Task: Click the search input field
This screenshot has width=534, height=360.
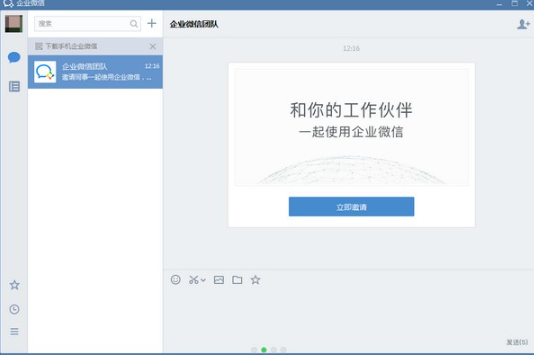Action: pyautogui.click(x=88, y=24)
